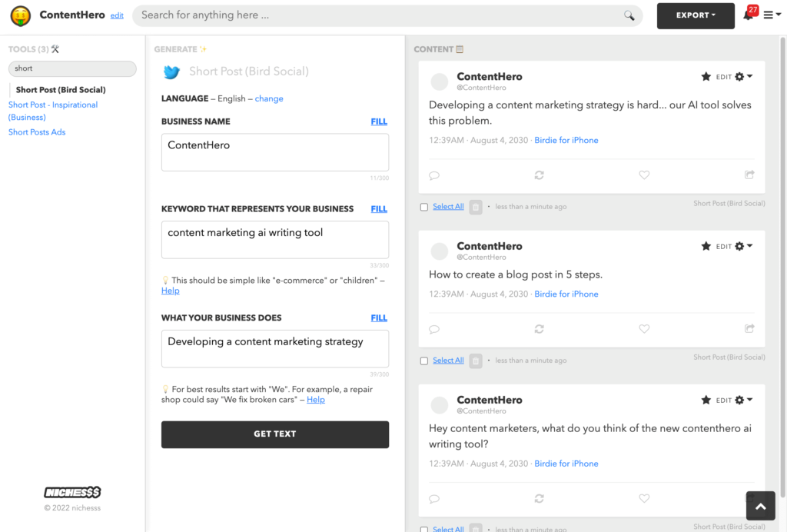Viewport: 787px width, 532px height.
Task: Open notifications via the bell icon
Action: (748, 15)
